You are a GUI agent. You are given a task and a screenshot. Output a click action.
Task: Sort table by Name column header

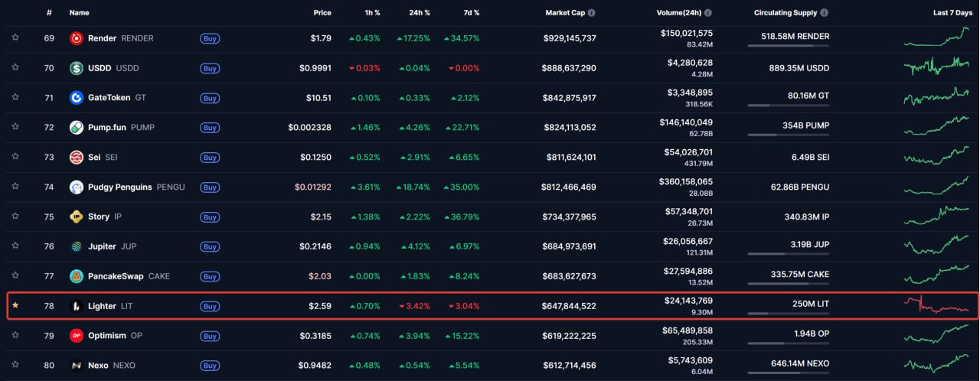79,13
